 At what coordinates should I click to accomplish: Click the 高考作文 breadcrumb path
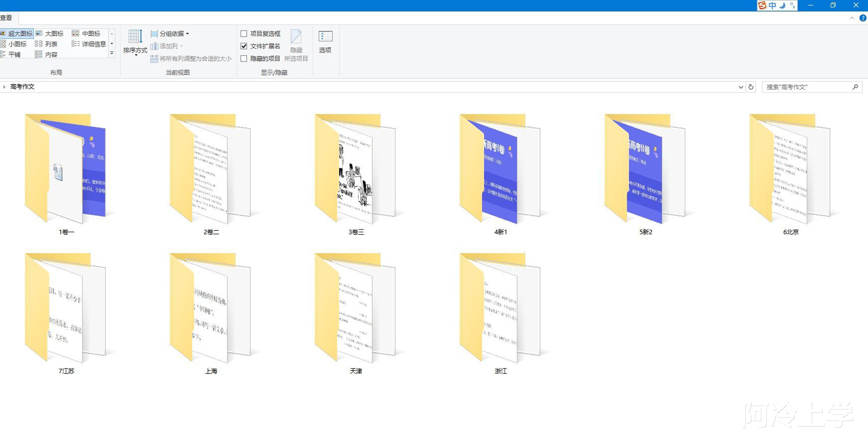pyautogui.click(x=22, y=87)
